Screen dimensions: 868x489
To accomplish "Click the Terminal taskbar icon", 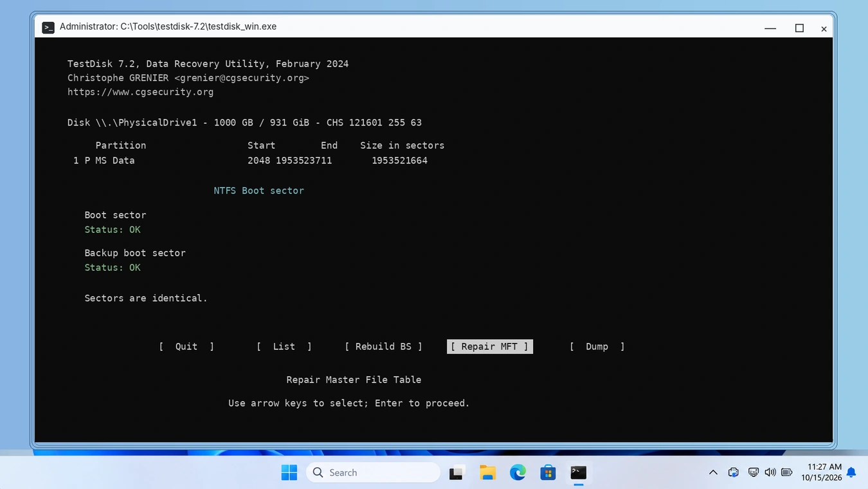I will click(x=579, y=473).
